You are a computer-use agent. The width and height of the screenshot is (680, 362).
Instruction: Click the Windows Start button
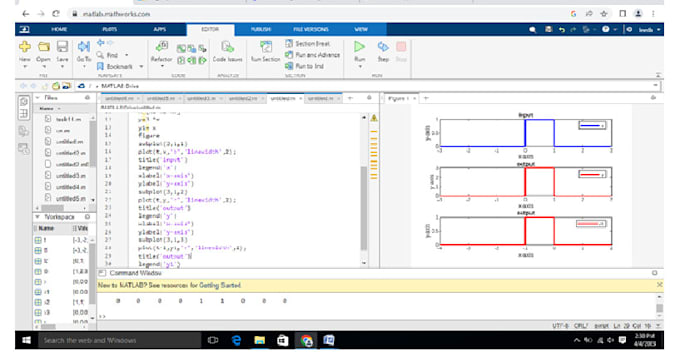click(x=26, y=340)
